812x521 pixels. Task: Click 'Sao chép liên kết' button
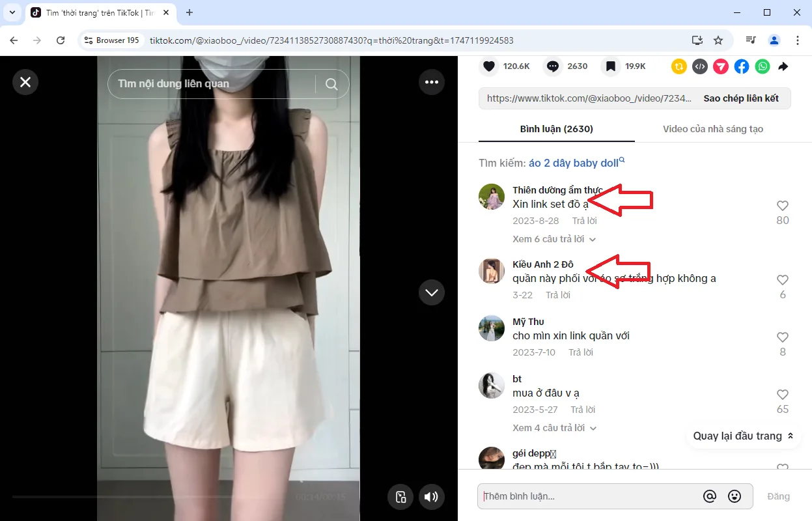click(x=742, y=98)
